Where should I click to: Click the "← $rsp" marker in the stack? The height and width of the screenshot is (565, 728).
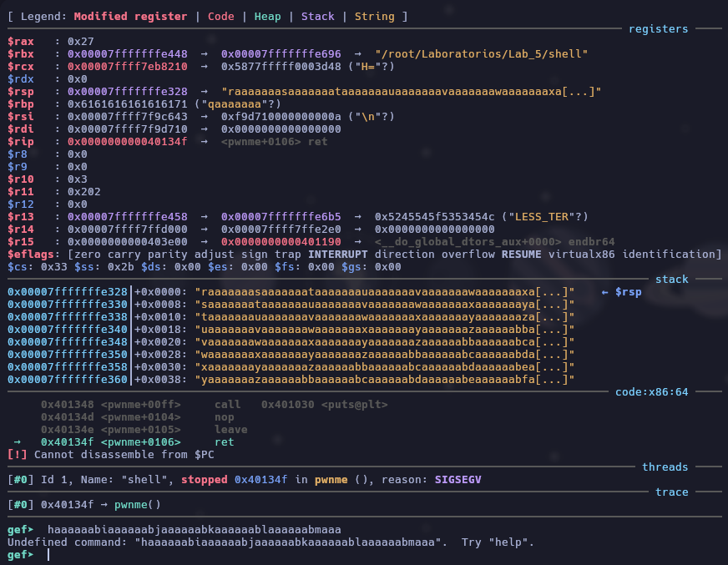621,292
